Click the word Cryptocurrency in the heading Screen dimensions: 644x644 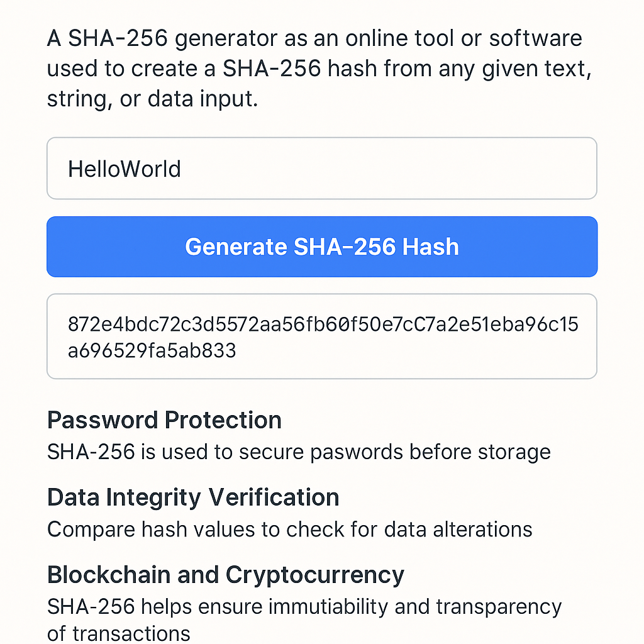tap(314, 575)
